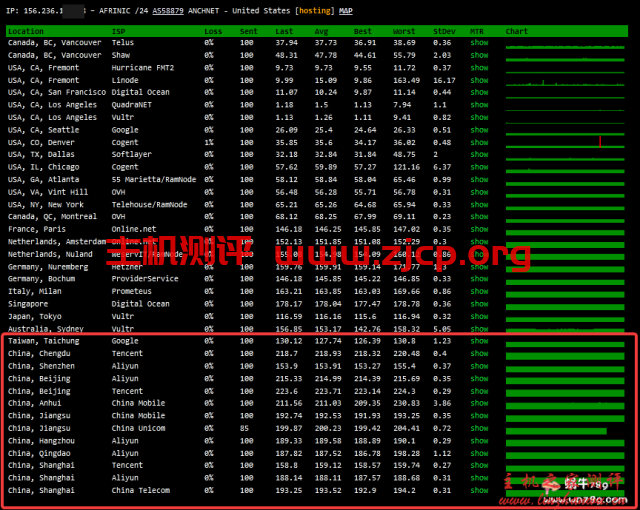640x510 pixels.
Task: Show MTR for Los Angeles QuadraNET row
Action: [x=479, y=105]
